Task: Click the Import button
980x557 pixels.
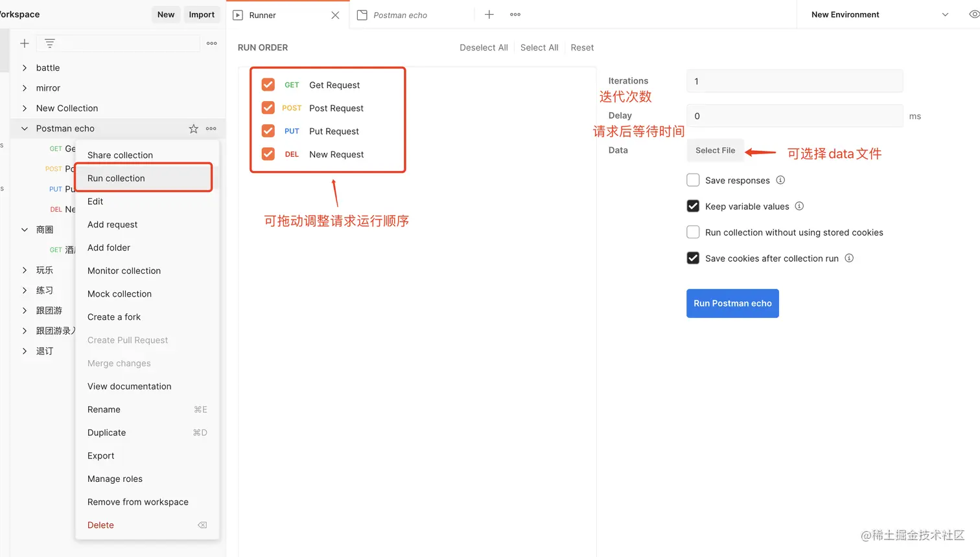Action: tap(202, 14)
